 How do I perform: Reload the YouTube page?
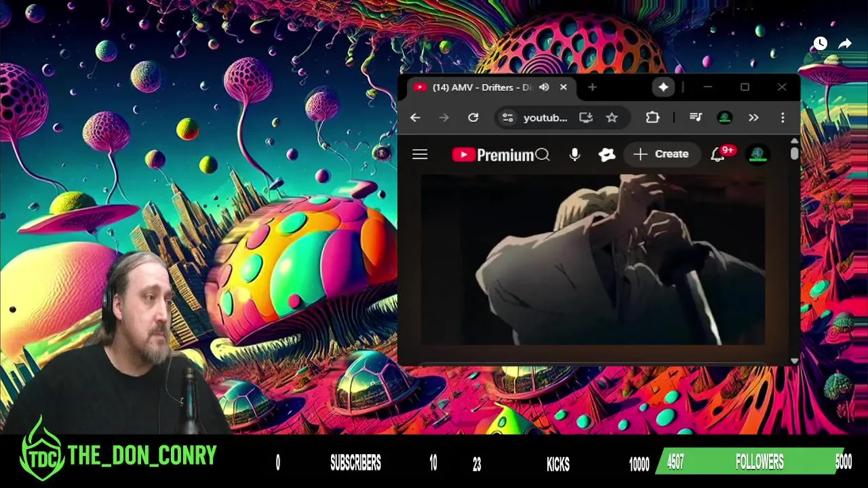point(473,117)
